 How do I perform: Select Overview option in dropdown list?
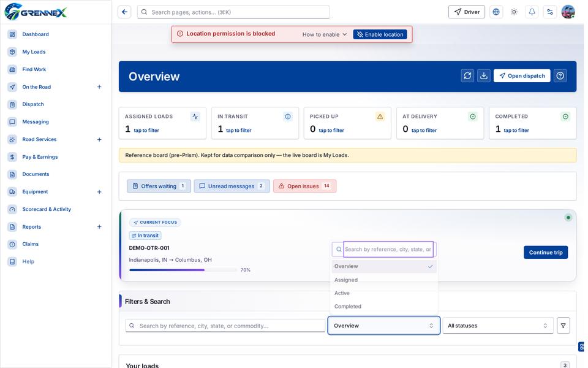tap(383, 266)
